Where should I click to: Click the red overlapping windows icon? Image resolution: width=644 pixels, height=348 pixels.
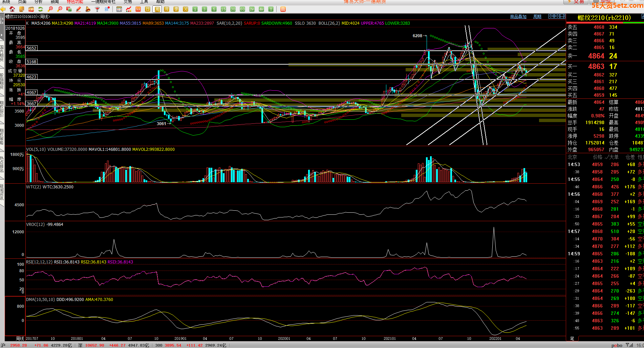(x=69, y=9)
